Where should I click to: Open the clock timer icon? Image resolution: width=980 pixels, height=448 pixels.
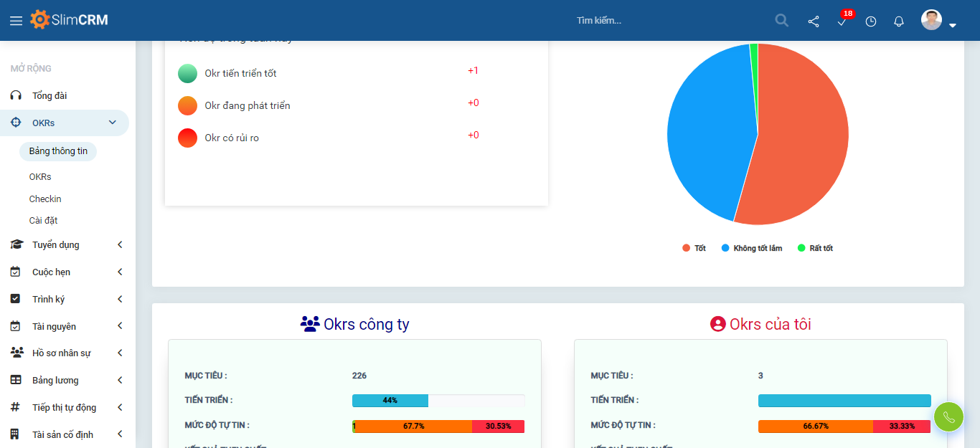871,22
